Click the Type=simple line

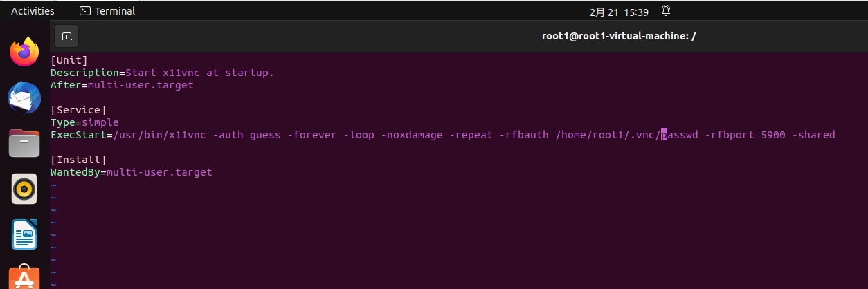84,122
